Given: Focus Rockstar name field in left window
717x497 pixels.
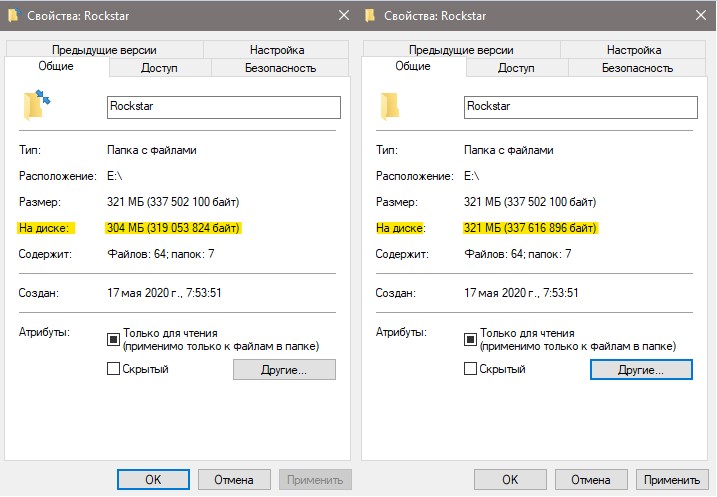Looking at the screenshot, I should pos(224,107).
